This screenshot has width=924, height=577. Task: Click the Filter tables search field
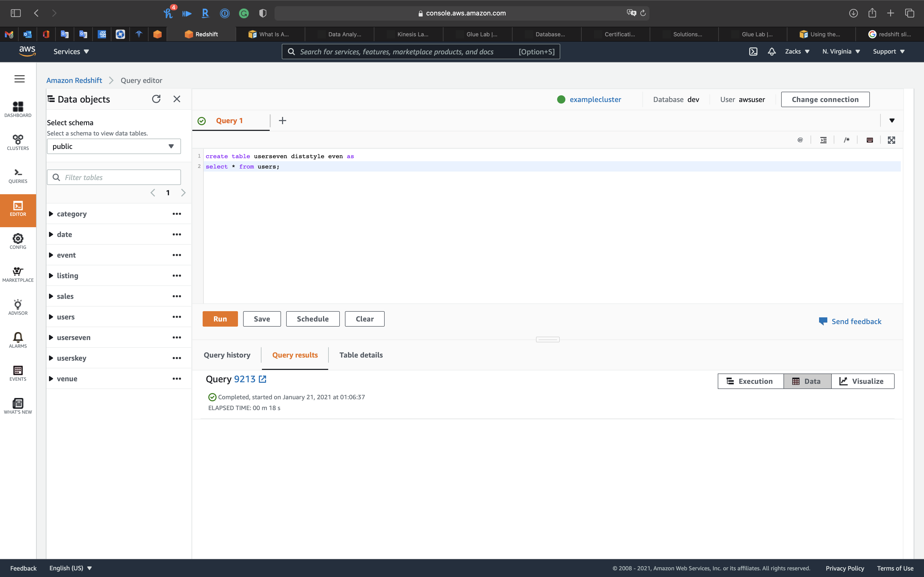pos(118,177)
